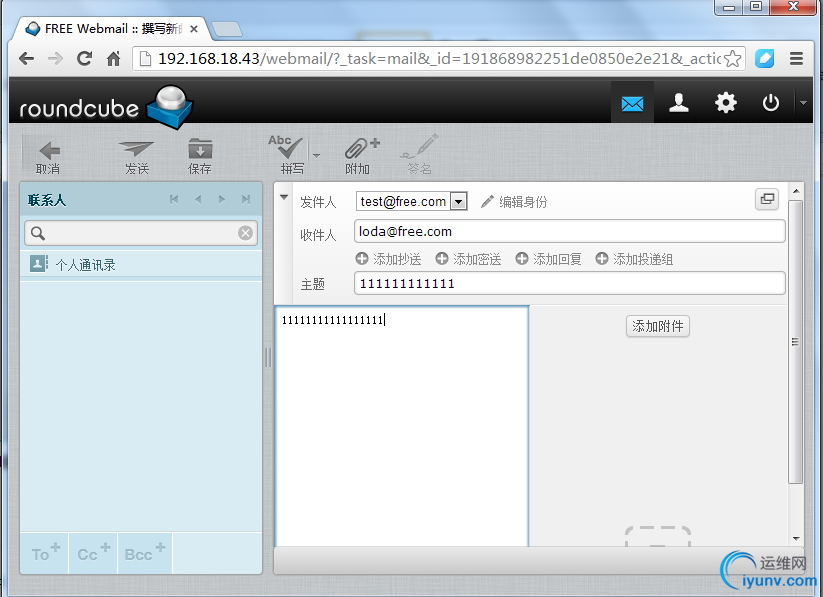This screenshot has height=597, width=823.
Task: Click the browser forward arrow
Action: pos(55,58)
